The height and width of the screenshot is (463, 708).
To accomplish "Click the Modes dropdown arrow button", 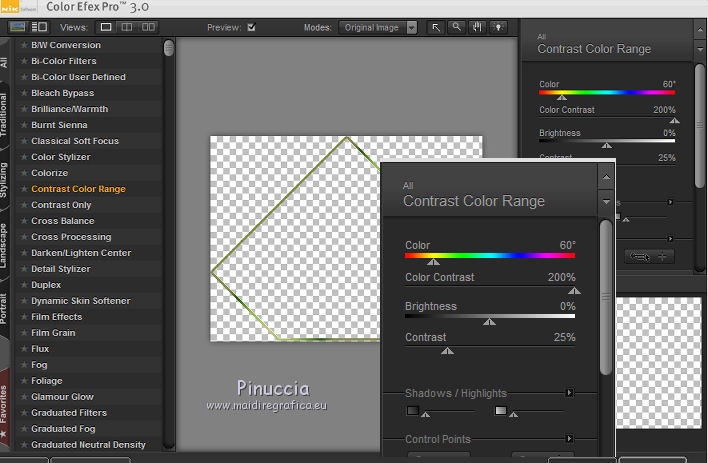I will pos(412,28).
